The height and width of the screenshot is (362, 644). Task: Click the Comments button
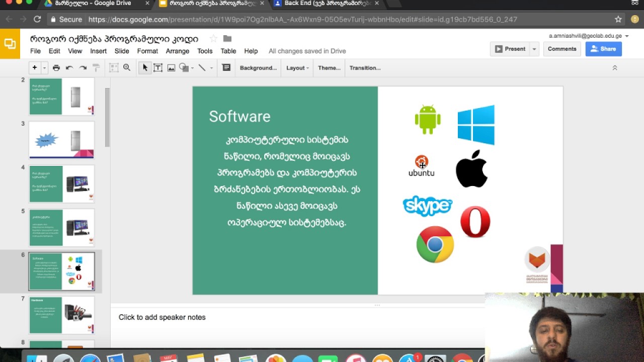coord(562,49)
